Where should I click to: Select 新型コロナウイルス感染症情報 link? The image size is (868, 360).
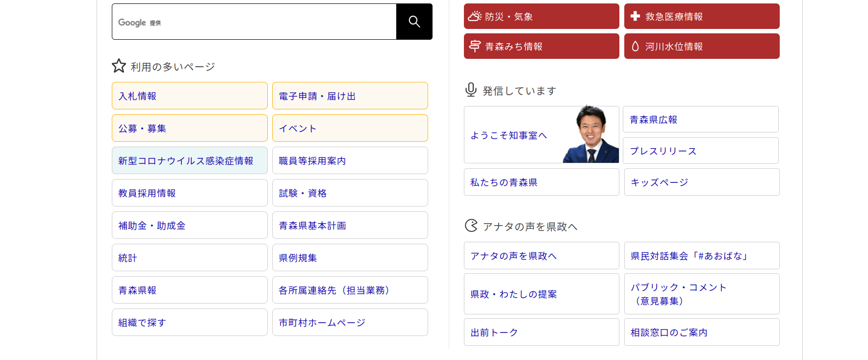pos(189,160)
